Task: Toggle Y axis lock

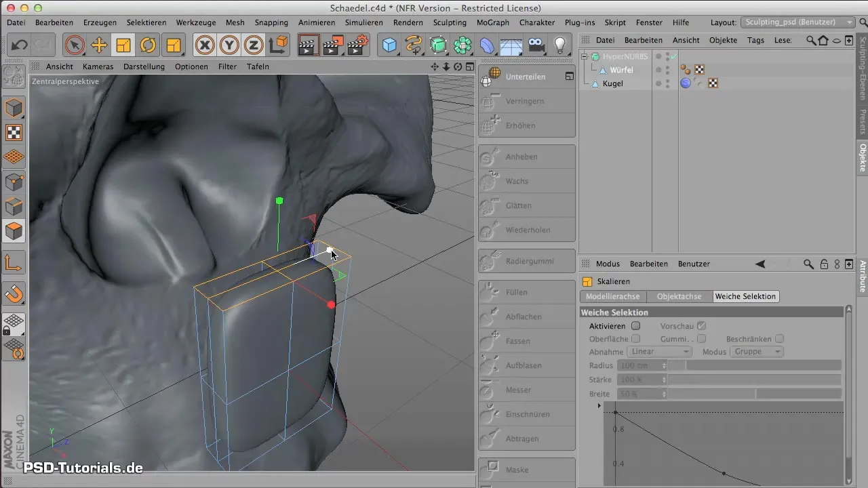Action: 229,45
